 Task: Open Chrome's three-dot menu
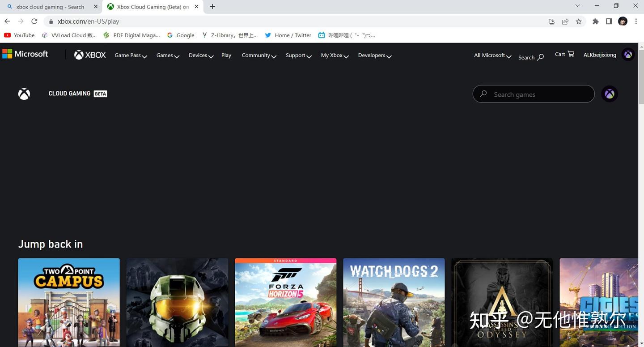[636, 21]
